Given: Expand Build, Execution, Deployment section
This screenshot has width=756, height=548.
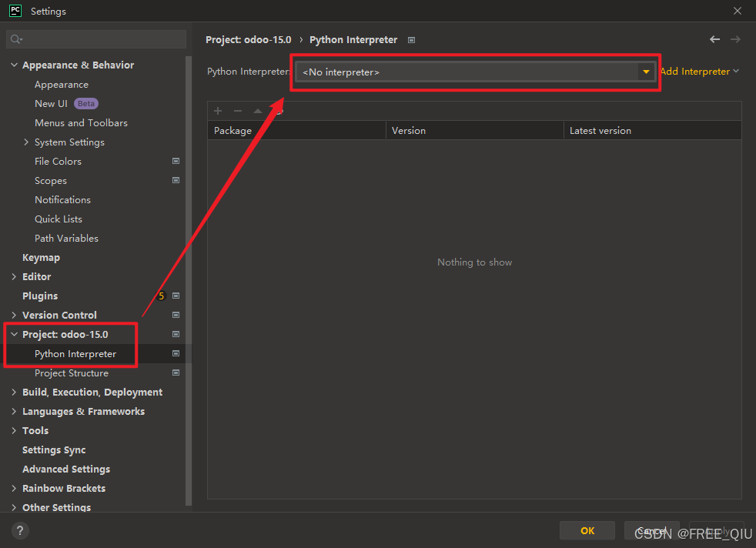Looking at the screenshot, I should pyautogui.click(x=14, y=392).
